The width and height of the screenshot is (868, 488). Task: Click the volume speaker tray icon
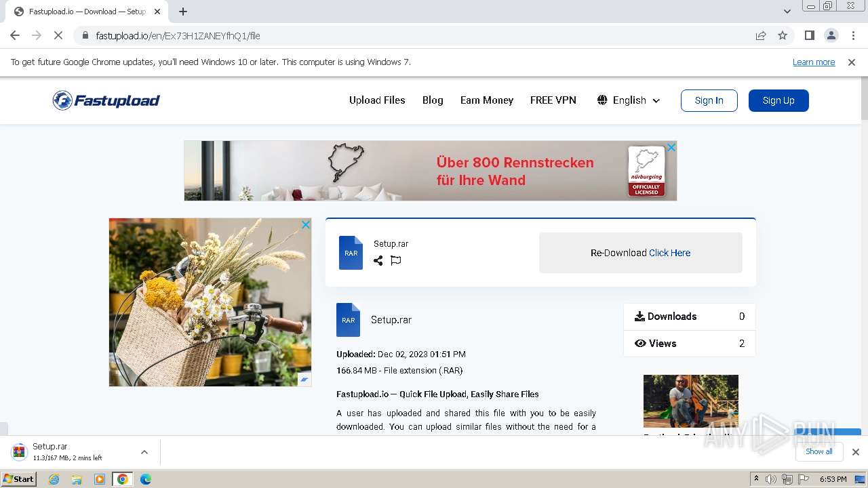point(771,479)
